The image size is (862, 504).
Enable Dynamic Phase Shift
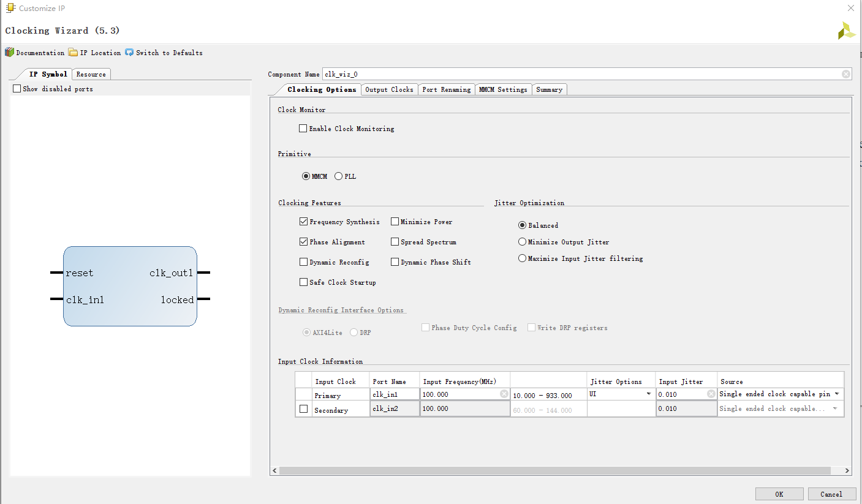pos(395,262)
